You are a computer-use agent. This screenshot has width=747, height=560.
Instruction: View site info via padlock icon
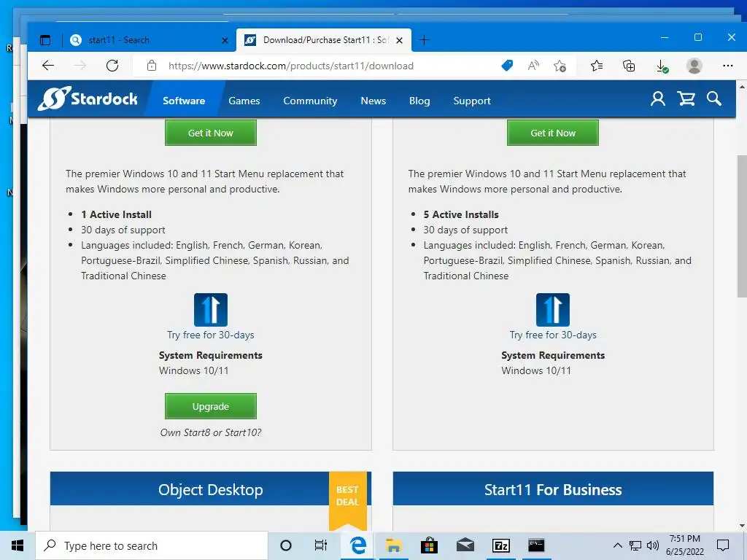pos(152,66)
